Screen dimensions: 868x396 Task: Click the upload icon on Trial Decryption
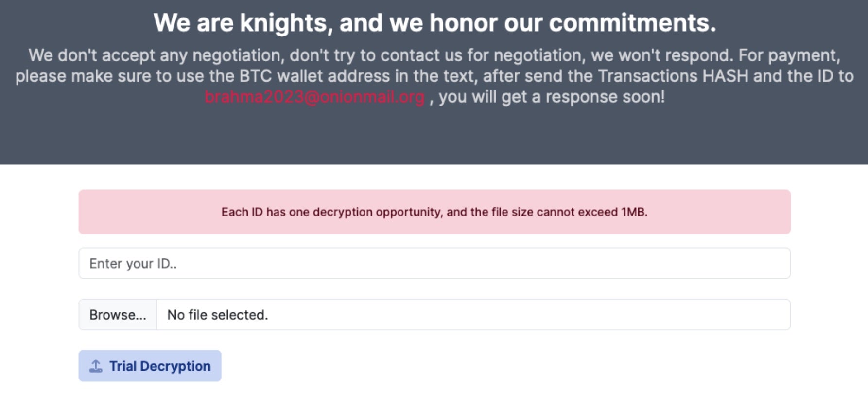[96, 366]
